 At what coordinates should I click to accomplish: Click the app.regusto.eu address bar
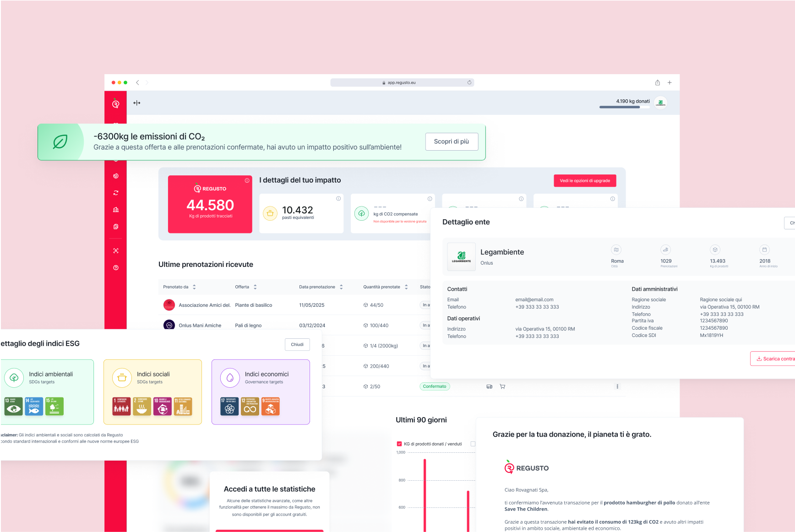pyautogui.click(x=402, y=82)
